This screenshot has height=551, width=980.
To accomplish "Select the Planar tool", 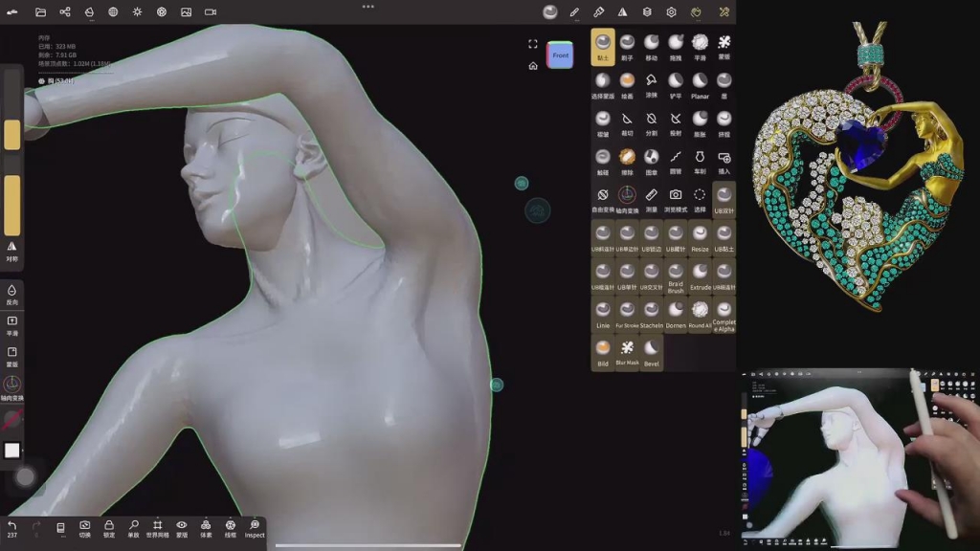I will tap(700, 85).
